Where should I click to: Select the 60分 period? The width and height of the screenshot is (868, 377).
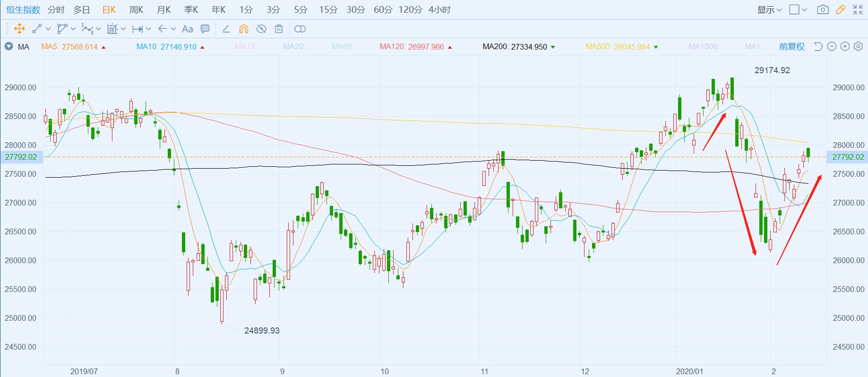click(383, 9)
